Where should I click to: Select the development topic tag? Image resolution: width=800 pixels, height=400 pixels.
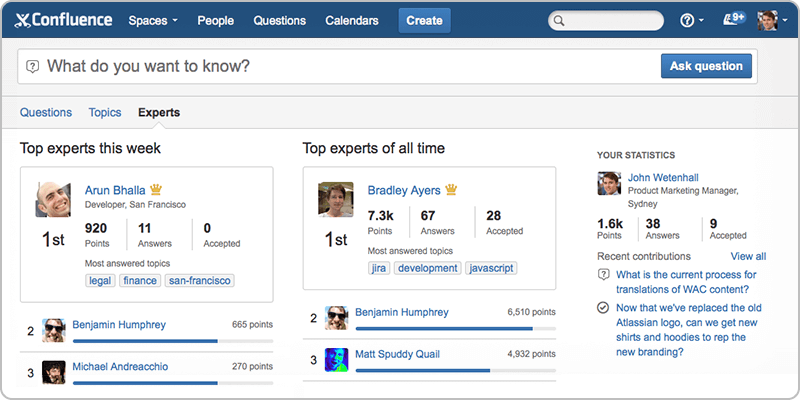428,268
